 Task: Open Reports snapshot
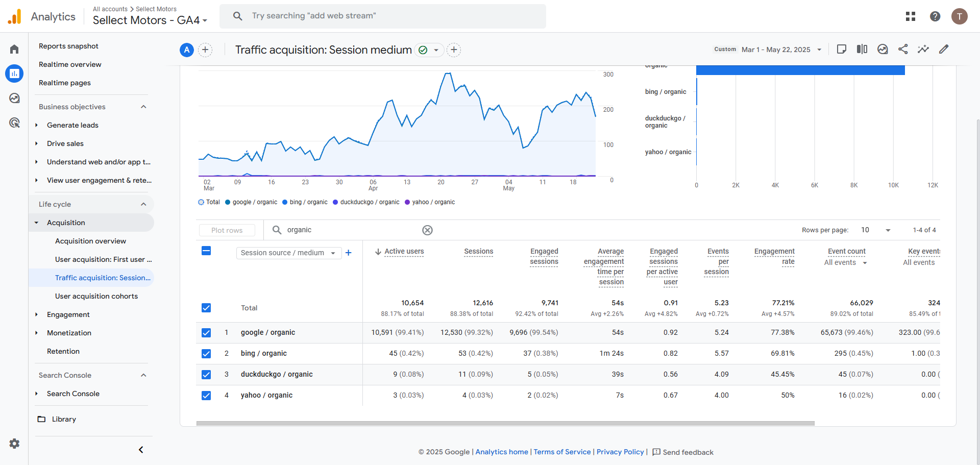(x=68, y=46)
